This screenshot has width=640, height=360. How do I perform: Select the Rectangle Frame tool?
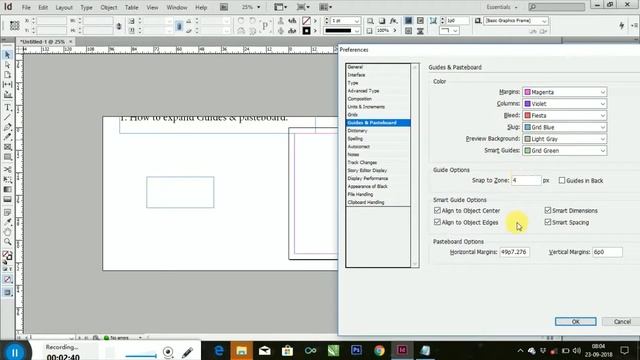point(7,147)
